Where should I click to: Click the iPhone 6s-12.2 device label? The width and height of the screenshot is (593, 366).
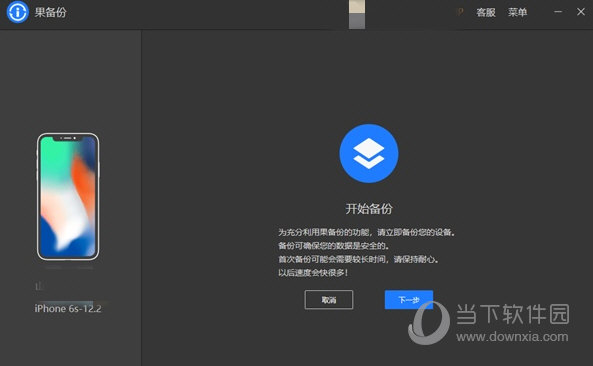(68, 309)
